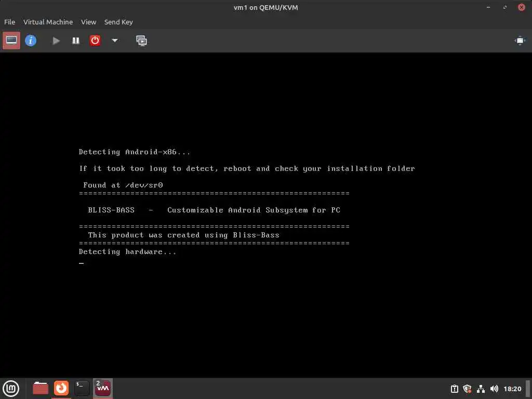Open virtual hardware details info
532x399 pixels.
(x=31, y=41)
